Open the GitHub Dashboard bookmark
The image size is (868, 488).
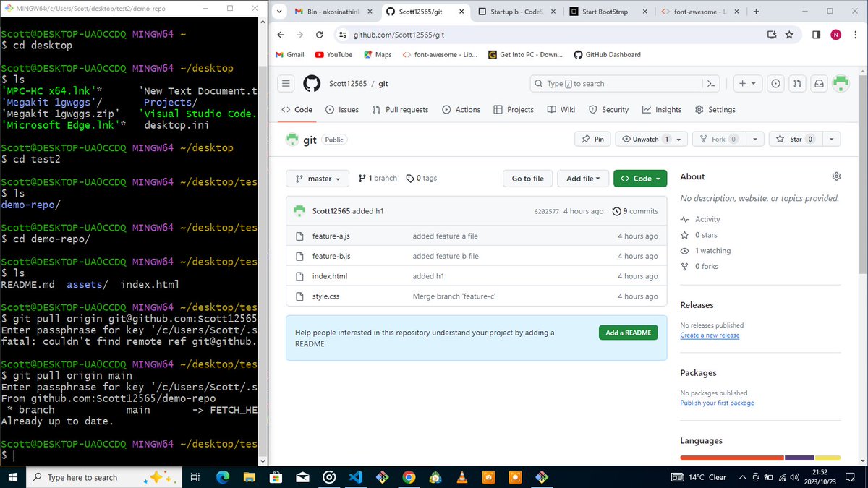tap(607, 55)
